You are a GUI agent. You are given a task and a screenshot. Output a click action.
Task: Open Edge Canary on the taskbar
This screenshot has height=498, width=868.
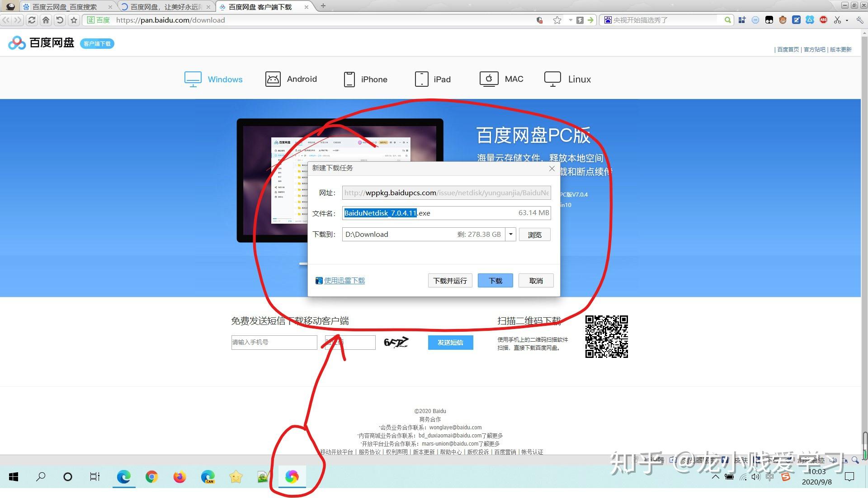208,477
